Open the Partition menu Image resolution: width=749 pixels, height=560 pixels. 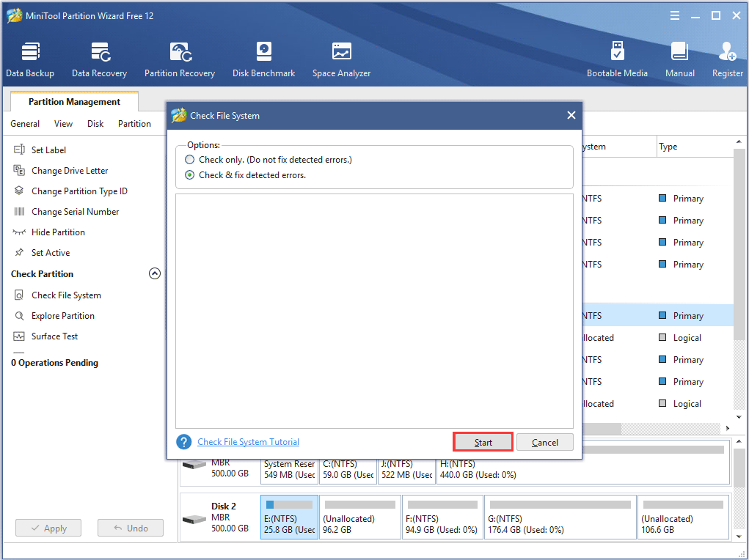click(134, 124)
